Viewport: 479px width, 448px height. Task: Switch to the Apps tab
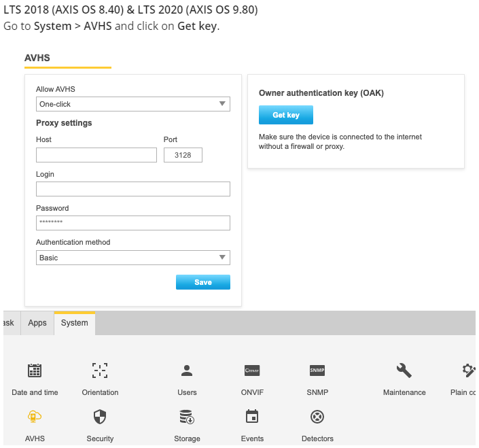[37, 323]
